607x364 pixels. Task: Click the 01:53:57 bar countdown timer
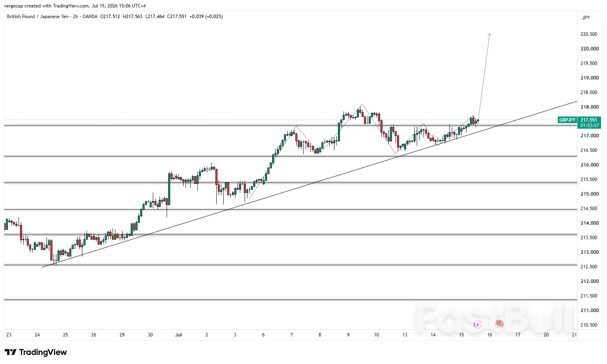[x=589, y=126]
